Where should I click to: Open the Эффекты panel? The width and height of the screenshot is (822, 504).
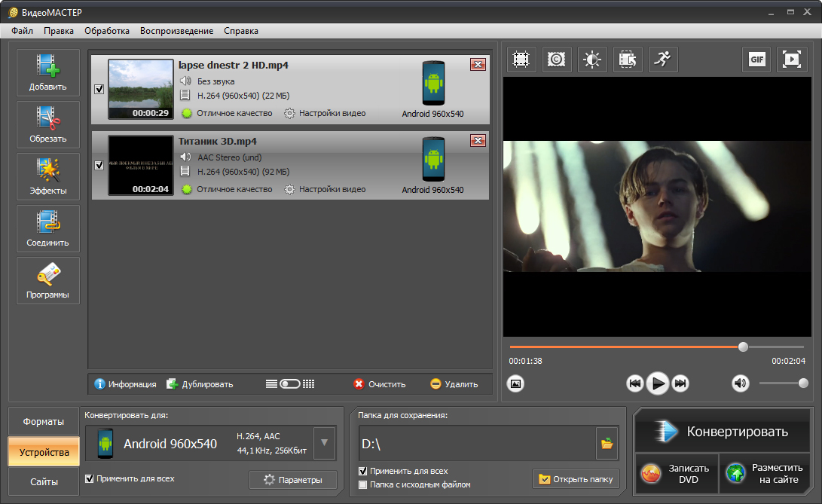(47, 176)
